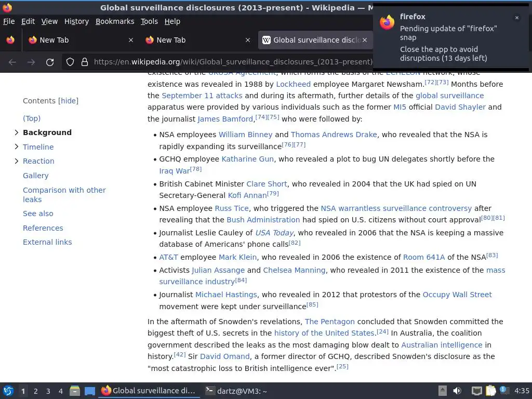Open the David Omand link
Screen dimensions: 532x399
click(224, 356)
